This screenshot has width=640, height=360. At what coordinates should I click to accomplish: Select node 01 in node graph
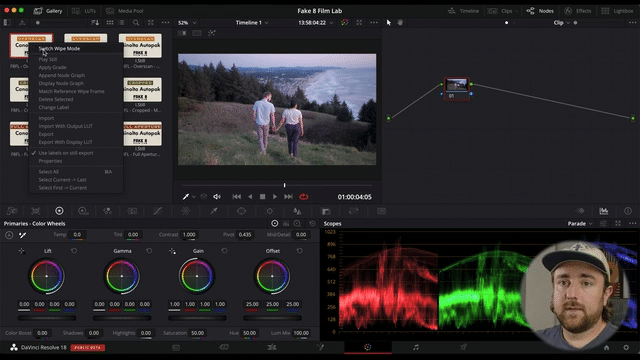(x=456, y=89)
